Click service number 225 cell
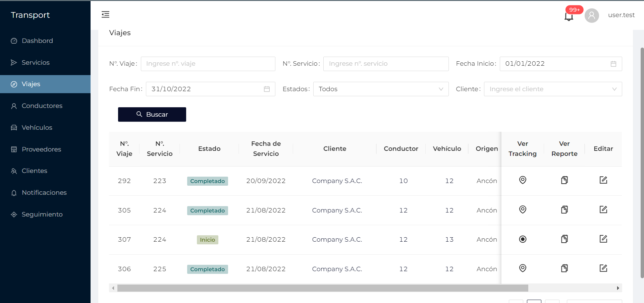The width and height of the screenshot is (644, 303). [160, 269]
